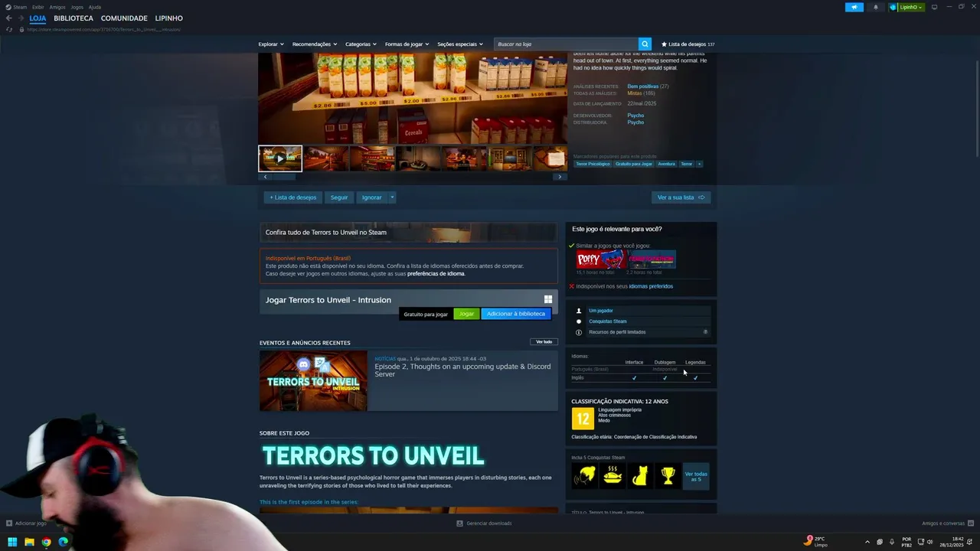Play the trailer video thumbnail
The width and height of the screenshot is (980, 551).
(x=280, y=158)
